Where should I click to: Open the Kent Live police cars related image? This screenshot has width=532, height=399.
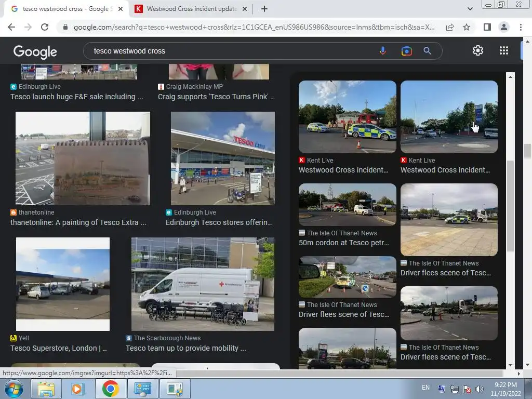(x=348, y=117)
